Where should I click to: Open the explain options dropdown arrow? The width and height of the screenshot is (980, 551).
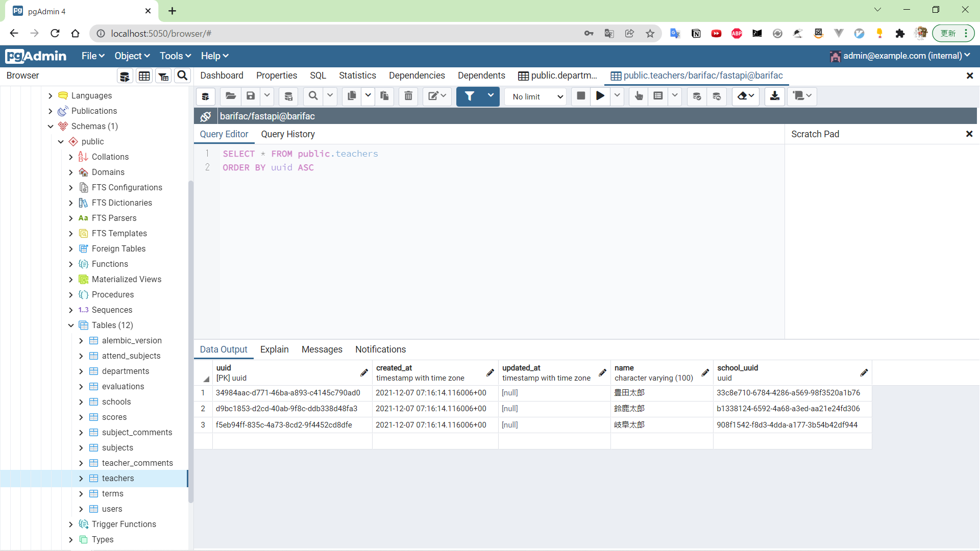click(675, 96)
